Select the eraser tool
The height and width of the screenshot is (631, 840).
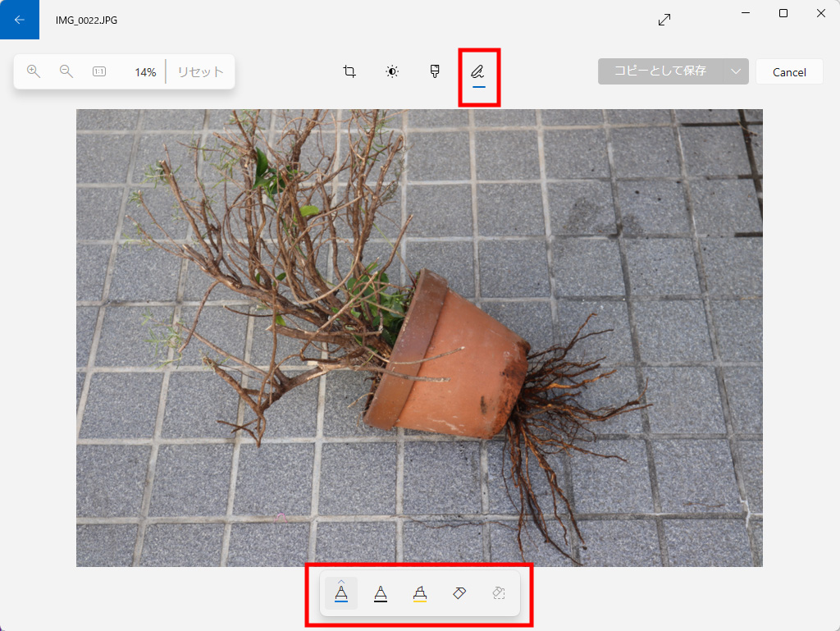pos(459,593)
